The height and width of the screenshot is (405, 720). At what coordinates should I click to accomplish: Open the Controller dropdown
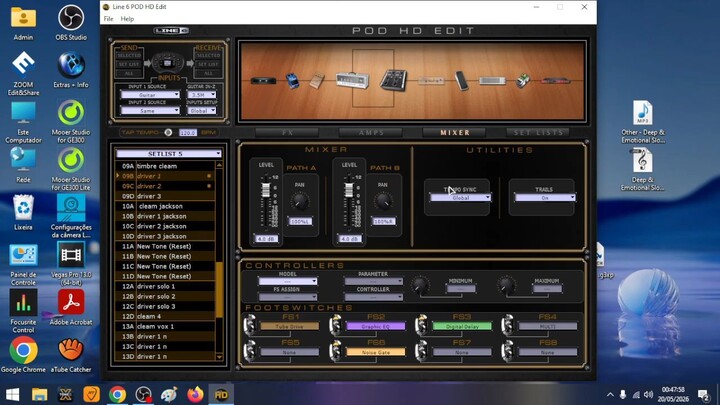[x=373, y=297]
